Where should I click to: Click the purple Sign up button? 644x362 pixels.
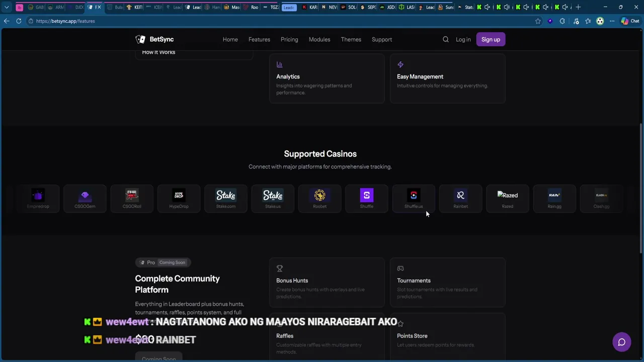(491, 39)
